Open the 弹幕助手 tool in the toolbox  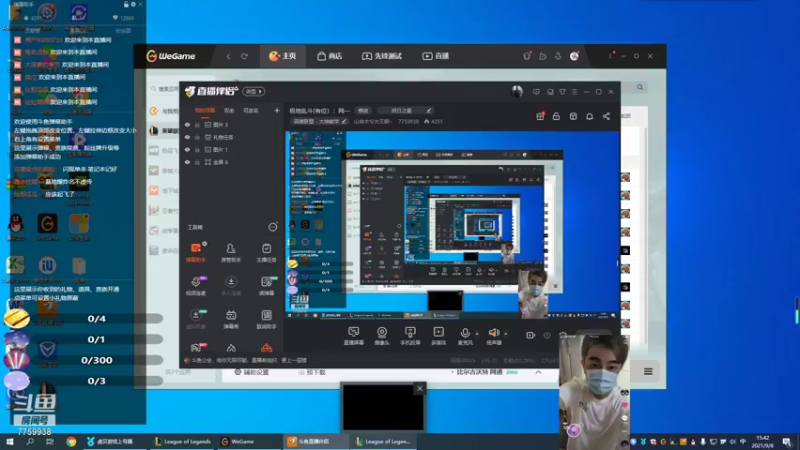coord(196,252)
